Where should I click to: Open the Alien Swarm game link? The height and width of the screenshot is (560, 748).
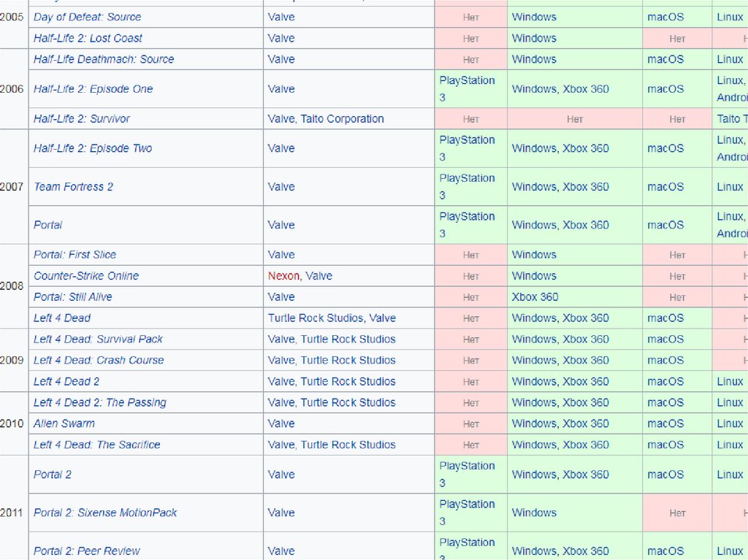tap(64, 423)
